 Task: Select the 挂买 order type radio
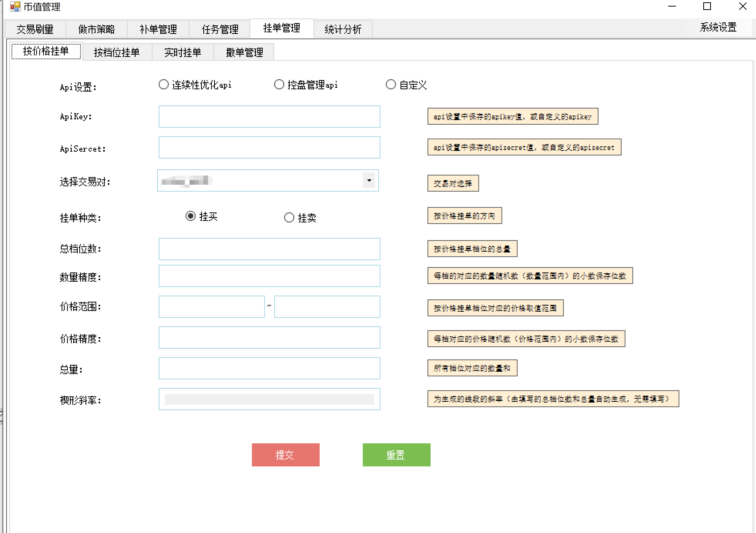coord(191,216)
